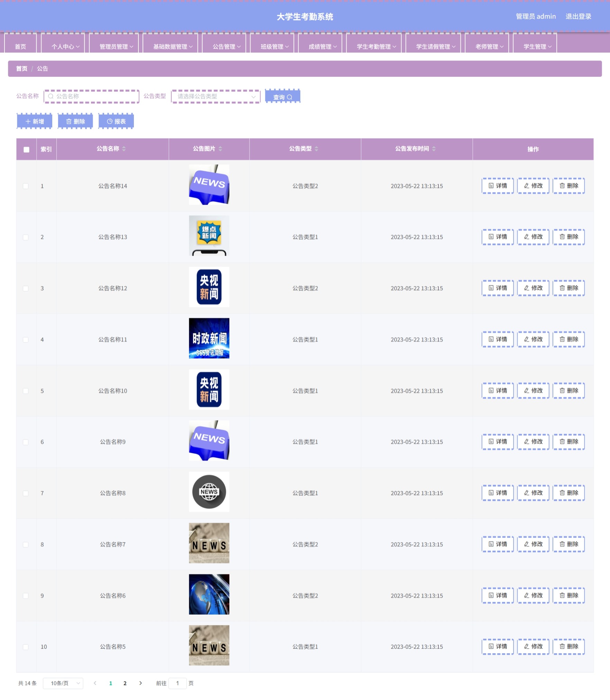The image size is (610, 700).
Task: Click the sort arrows beside 公告类型 header
Action: coord(316,149)
